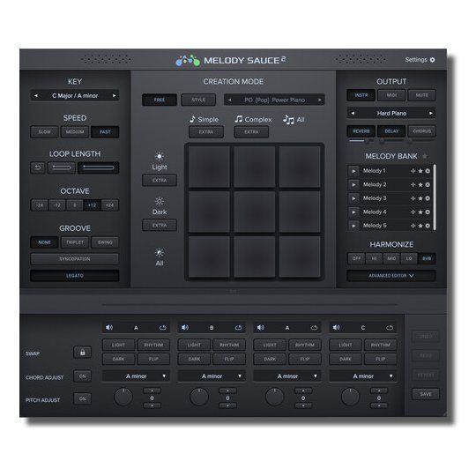Set speed to Medium
This screenshot has height=476, width=476.
[75, 132]
